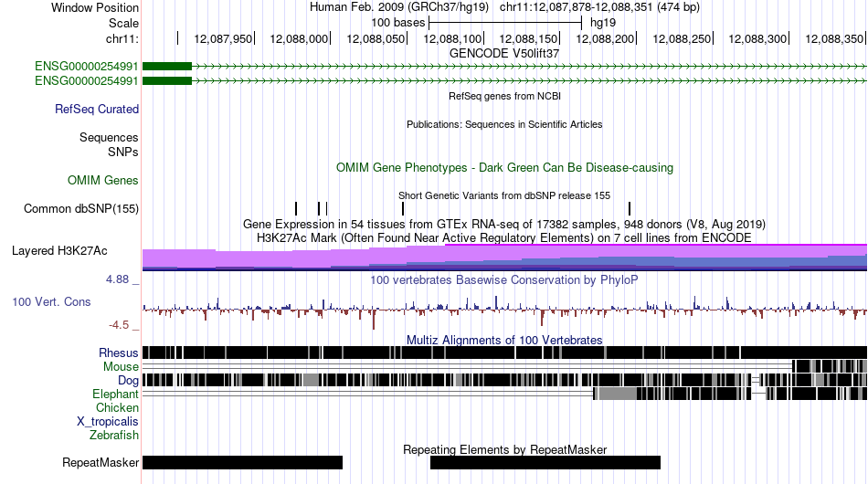Click the GTEx Gene Expression track title

tap(504, 224)
